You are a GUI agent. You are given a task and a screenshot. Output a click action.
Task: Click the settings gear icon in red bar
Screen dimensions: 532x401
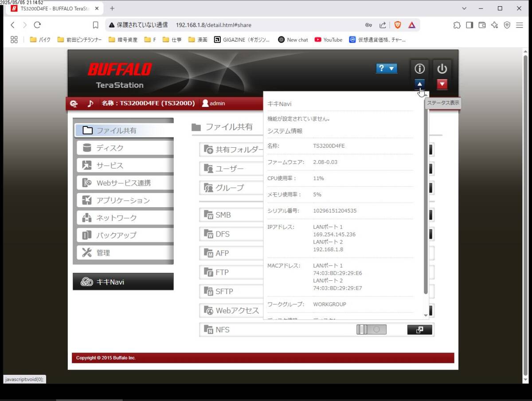[74, 103]
